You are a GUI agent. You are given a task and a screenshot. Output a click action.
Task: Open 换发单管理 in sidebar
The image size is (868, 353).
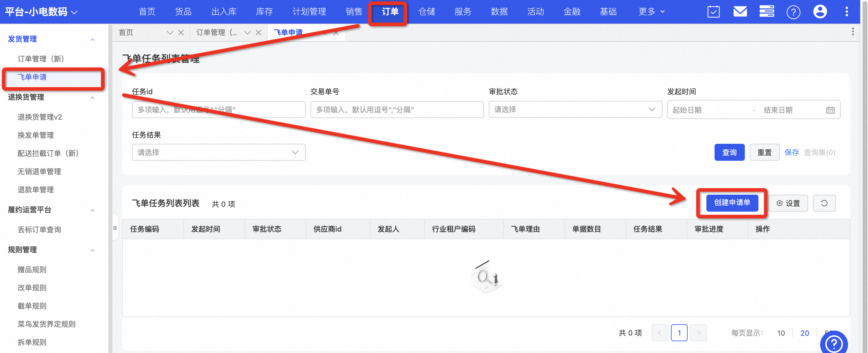click(35, 135)
